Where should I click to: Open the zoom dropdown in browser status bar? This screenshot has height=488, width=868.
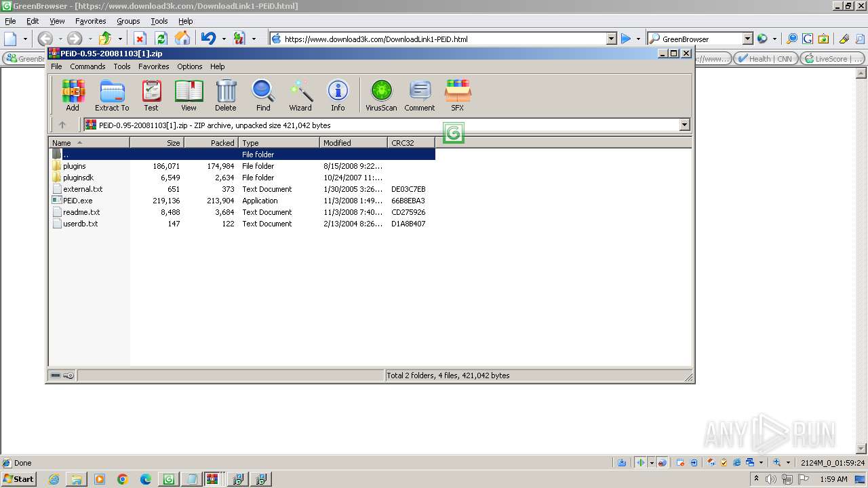tap(788, 463)
